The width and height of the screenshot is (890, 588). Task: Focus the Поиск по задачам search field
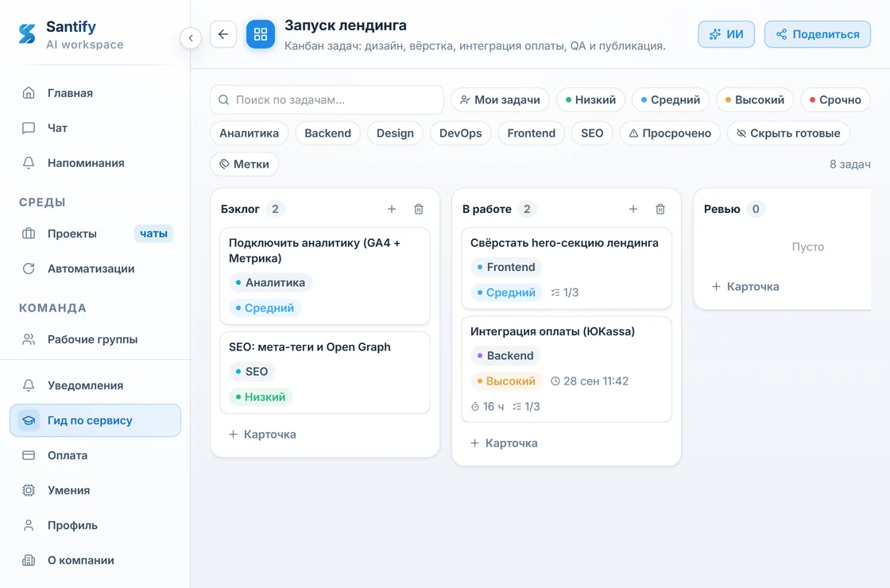click(327, 100)
